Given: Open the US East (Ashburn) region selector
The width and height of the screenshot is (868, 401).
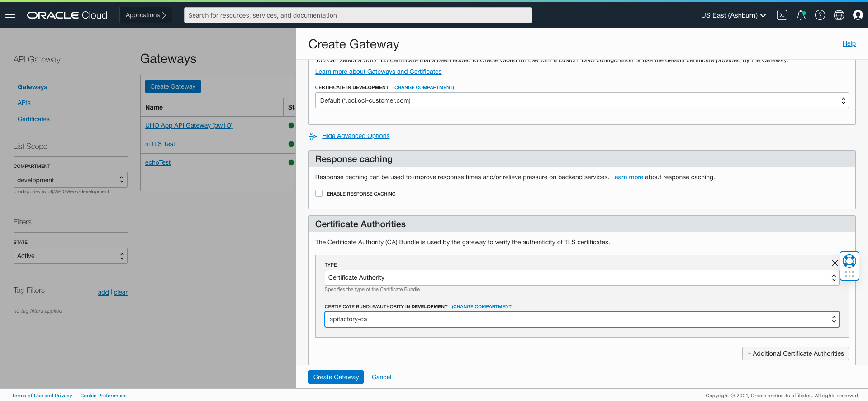Looking at the screenshot, I should [733, 15].
